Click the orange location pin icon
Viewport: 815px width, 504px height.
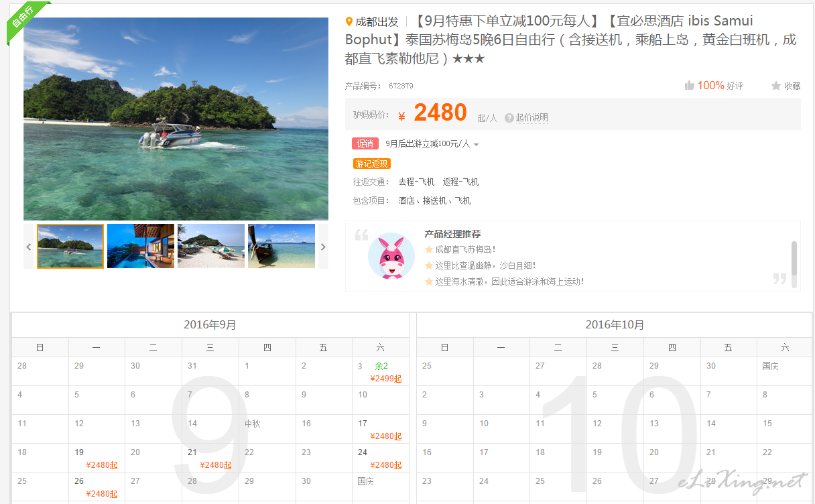point(349,22)
